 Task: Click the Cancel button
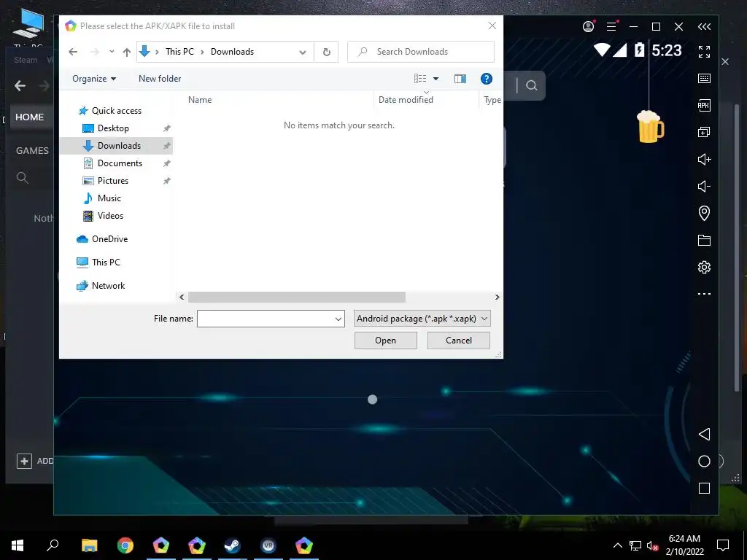pyautogui.click(x=459, y=340)
